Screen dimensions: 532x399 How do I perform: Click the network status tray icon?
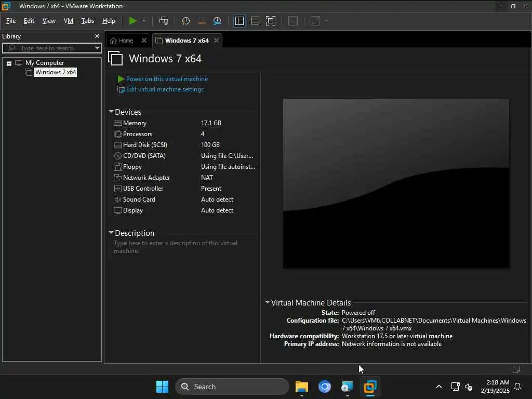(455, 387)
